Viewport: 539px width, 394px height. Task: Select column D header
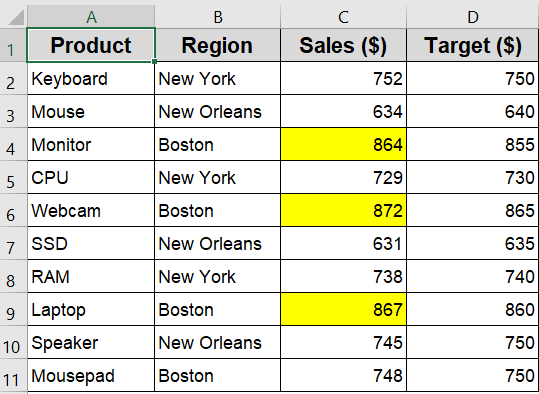473,17
